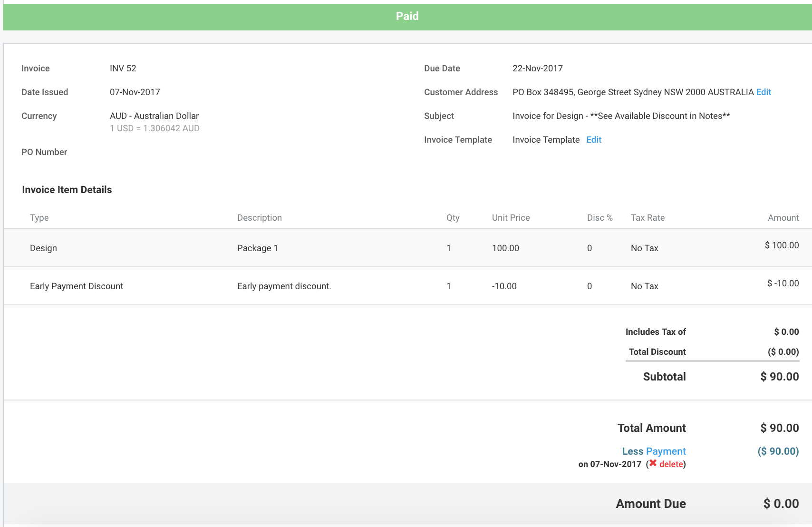
Task: Click Edit next to Invoice Template
Action: point(594,140)
